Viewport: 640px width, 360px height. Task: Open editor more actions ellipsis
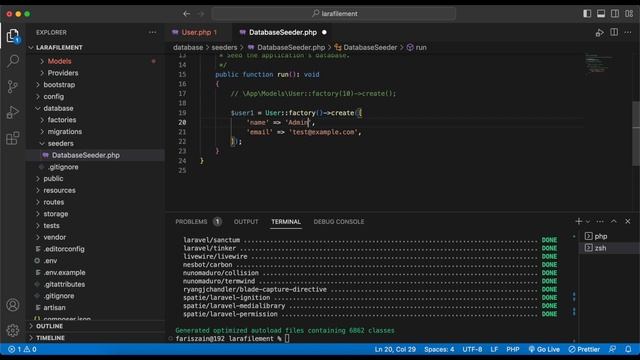click(x=628, y=32)
